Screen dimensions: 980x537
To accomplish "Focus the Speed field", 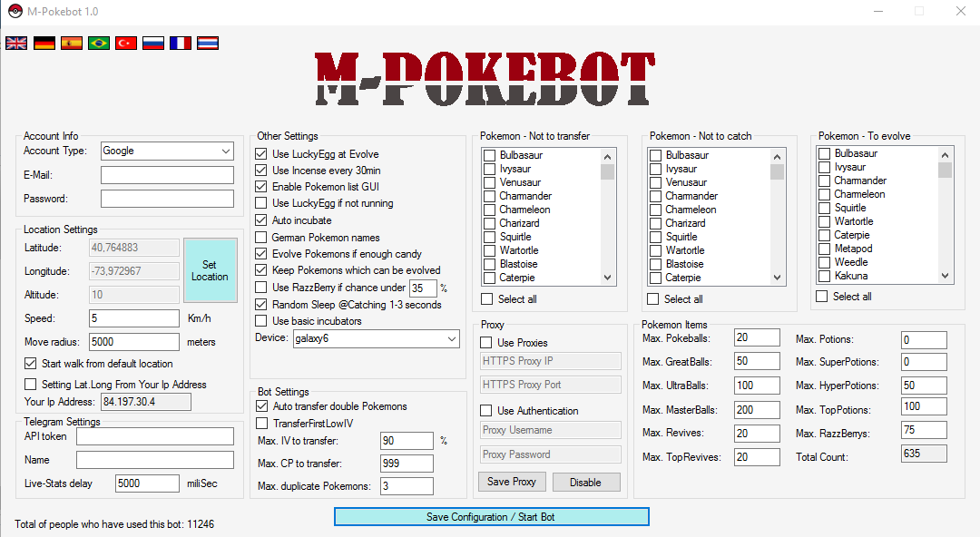I will click(134, 318).
